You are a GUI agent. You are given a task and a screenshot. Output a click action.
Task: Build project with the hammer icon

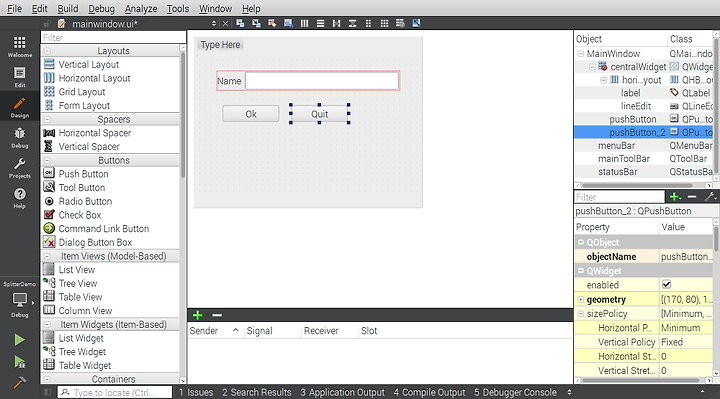19,382
